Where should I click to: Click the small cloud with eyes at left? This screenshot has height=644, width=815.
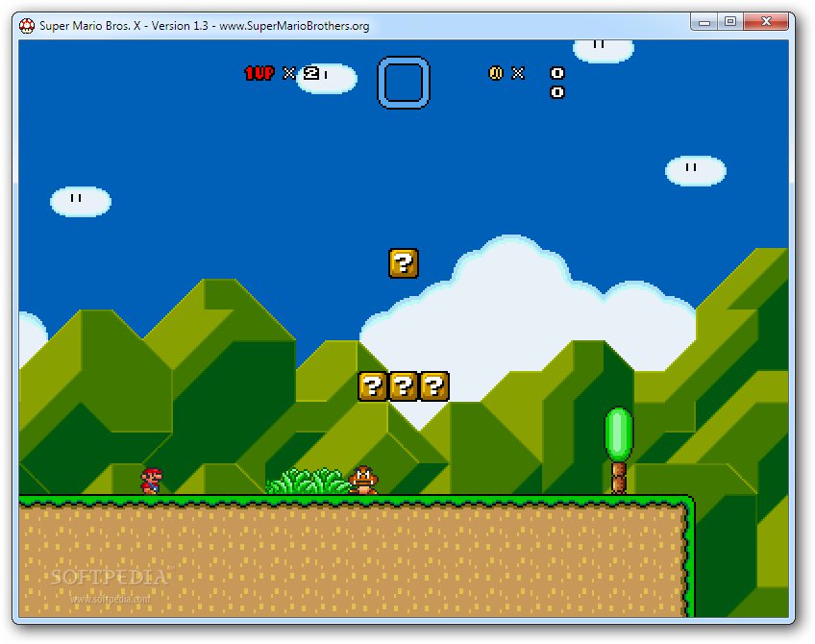pos(81,201)
